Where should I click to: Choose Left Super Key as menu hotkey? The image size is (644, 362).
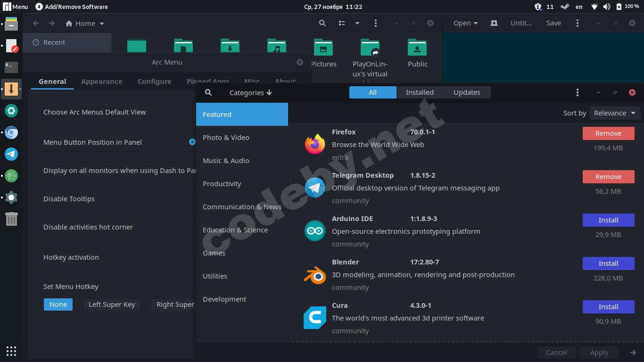112,304
